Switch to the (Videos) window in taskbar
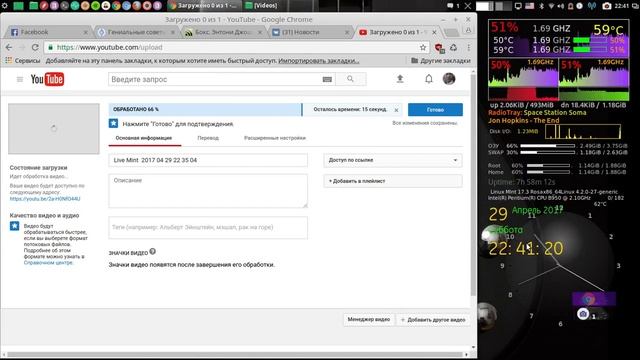640x360 pixels. (261, 6)
